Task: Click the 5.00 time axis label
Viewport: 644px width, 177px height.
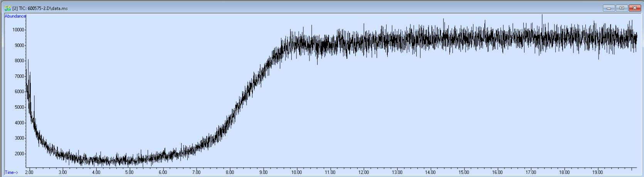Action: coord(129,172)
